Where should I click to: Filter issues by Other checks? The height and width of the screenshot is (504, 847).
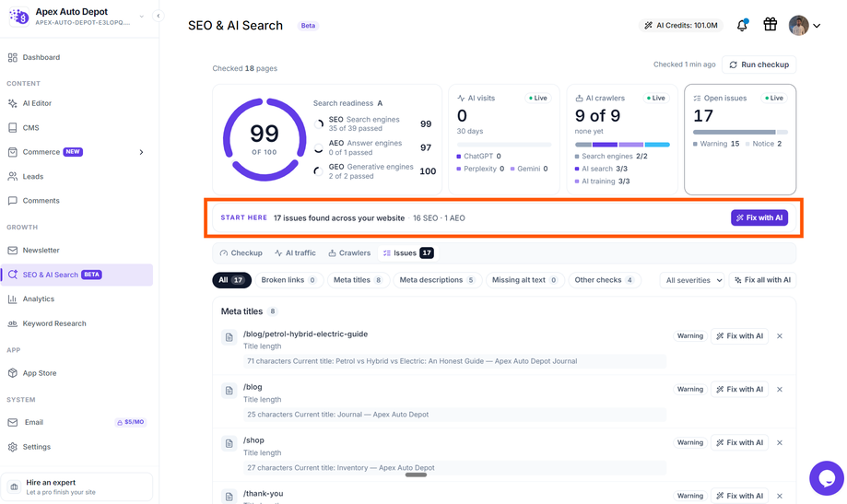[605, 280]
